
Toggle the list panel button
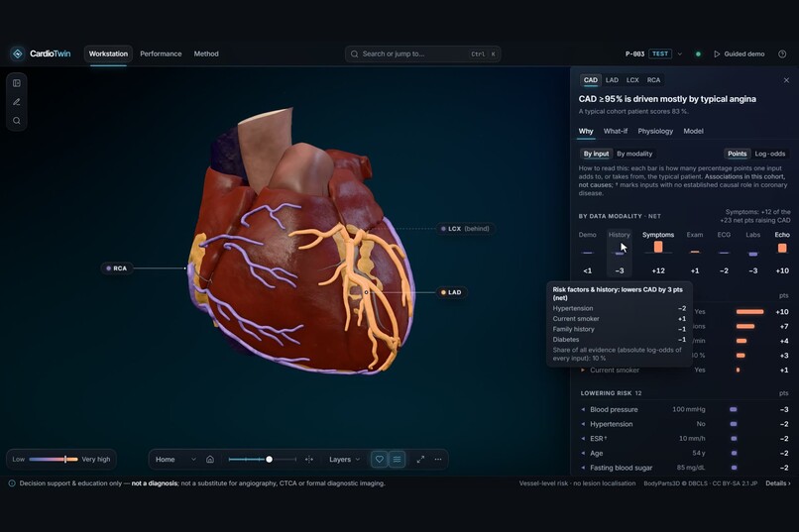pyautogui.click(x=397, y=460)
